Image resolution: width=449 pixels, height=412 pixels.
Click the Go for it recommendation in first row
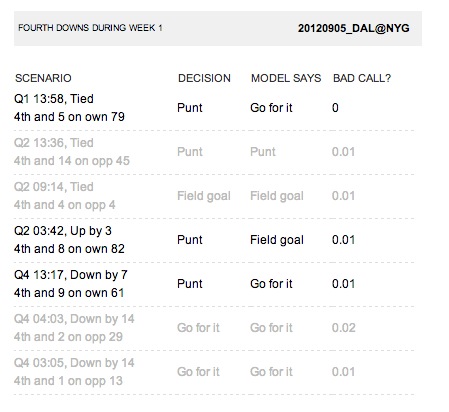coord(271,108)
